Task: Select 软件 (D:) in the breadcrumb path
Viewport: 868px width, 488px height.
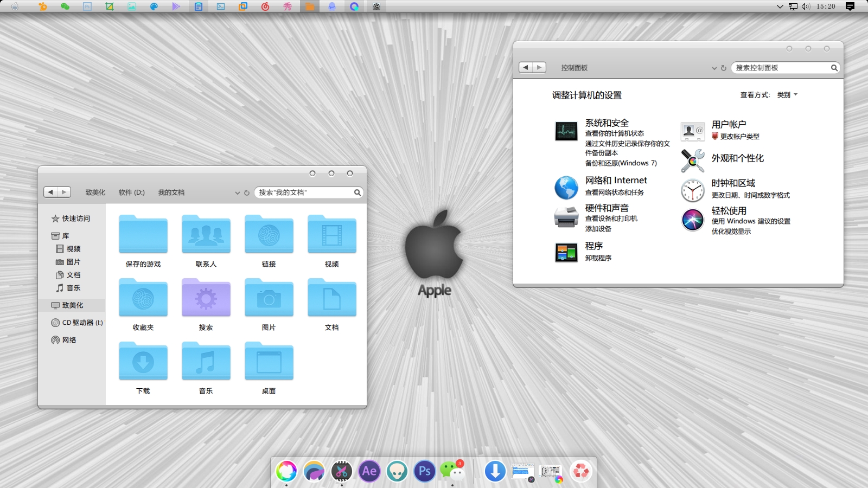Action: point(132,192)
